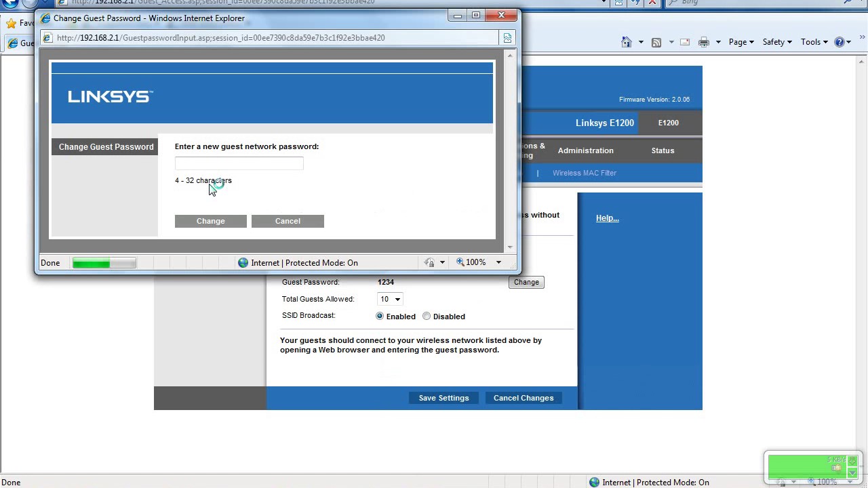This screenshot has width=868, height=488.
Task: Click the popup address bar URL
Action: tap(220, 38)
